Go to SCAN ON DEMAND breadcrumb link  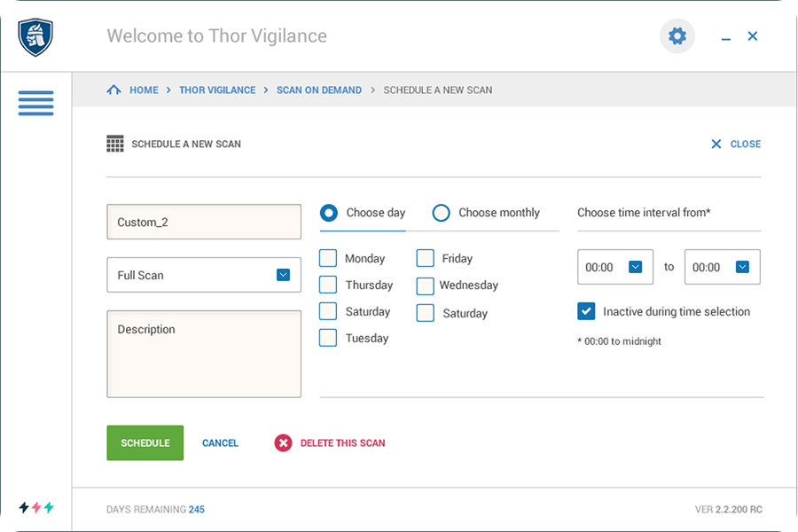click(x=319, y=90)
